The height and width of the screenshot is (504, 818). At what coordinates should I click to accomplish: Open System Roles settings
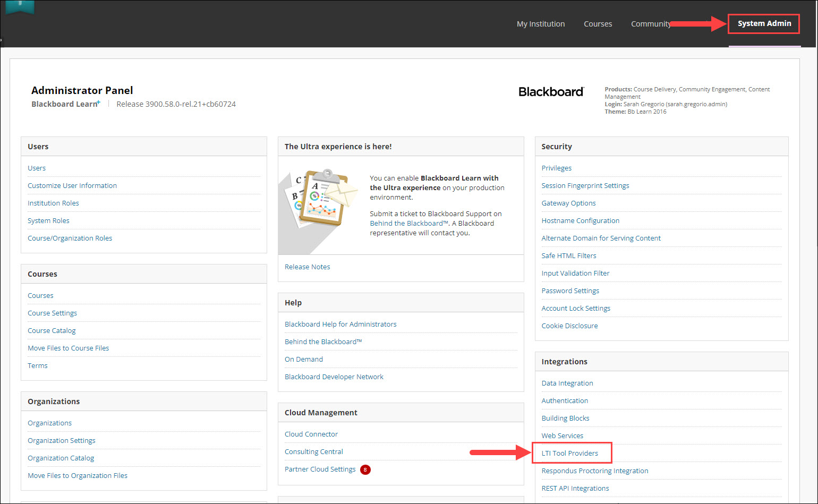click(48, 220)
